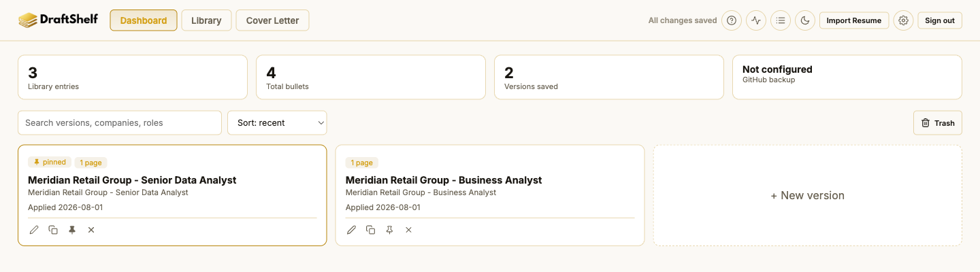
Task: Open the help question-mark icon
Action: coord(732,20)
